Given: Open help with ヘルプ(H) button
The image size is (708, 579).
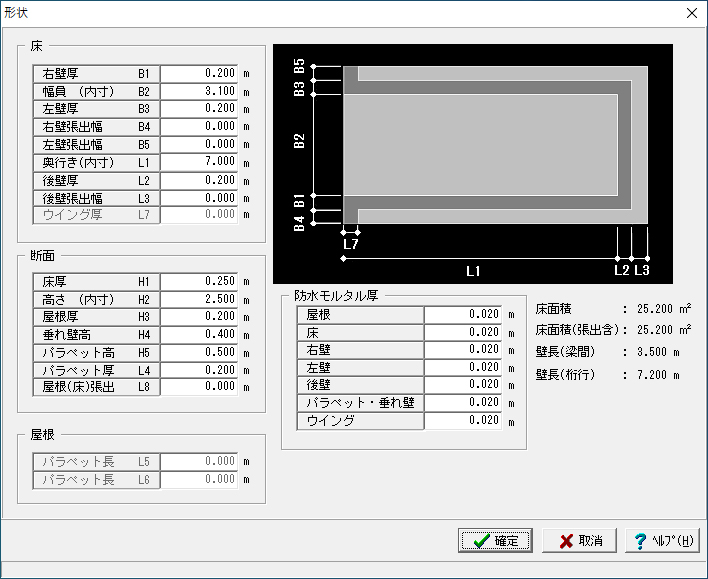Looking at the screenshot, I should (x=663, y=540).
